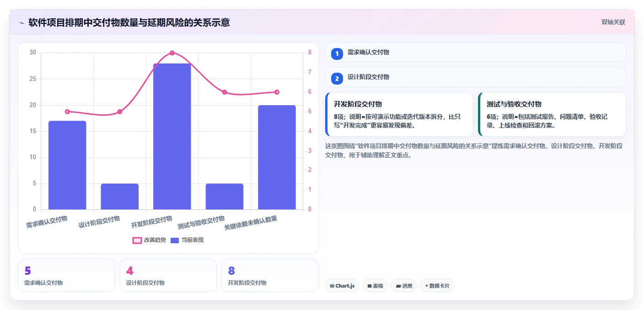Click the sparkle icon in 数据卡片 chip
Screen dimensions: 644x310
click(427, 286)
